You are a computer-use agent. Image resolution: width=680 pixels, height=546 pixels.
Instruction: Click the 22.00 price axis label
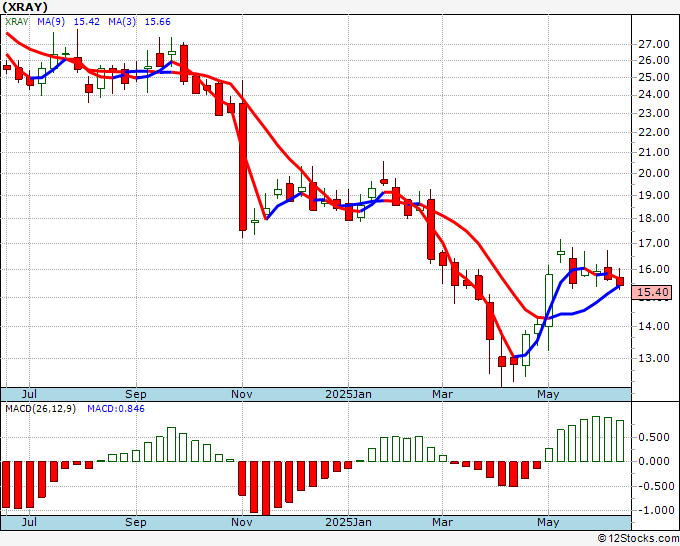(654, 132)
